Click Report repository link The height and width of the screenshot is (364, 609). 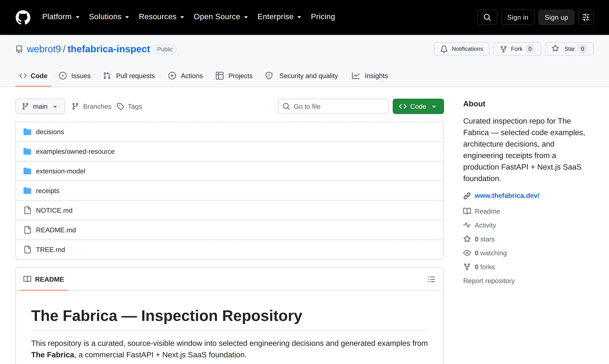tap(489, 281)
